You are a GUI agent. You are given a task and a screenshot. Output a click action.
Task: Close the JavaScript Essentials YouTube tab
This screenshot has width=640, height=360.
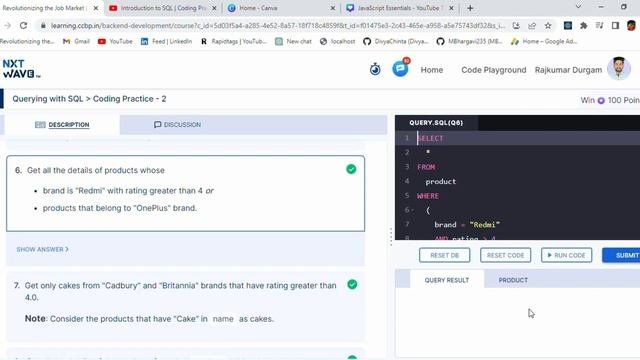click(x=451, y=8)
